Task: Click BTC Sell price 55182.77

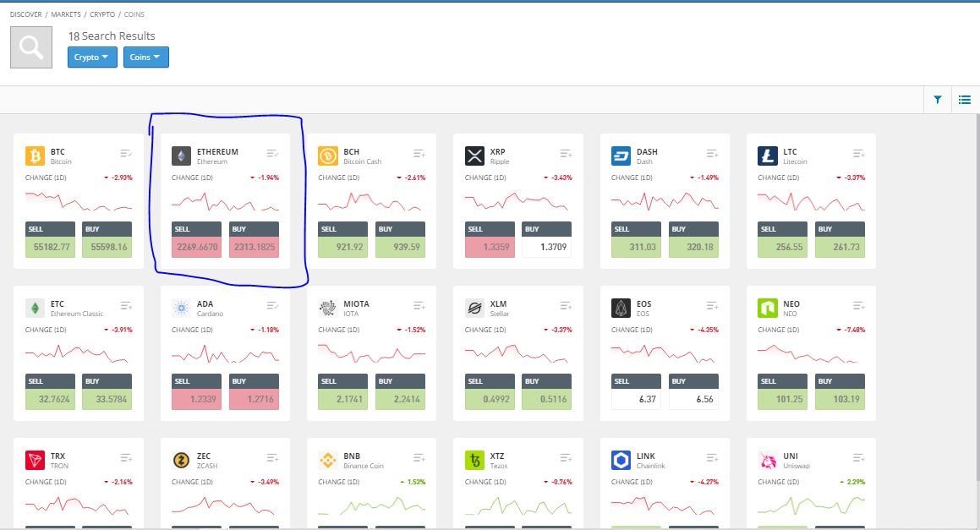Action: (x=51, y=247)
